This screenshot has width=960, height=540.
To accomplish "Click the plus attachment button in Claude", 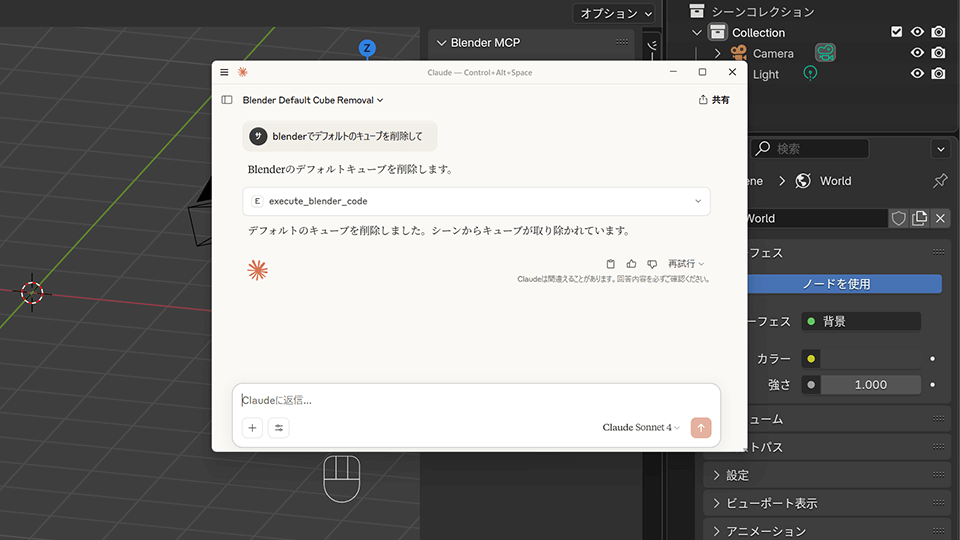I will point(252,428).
